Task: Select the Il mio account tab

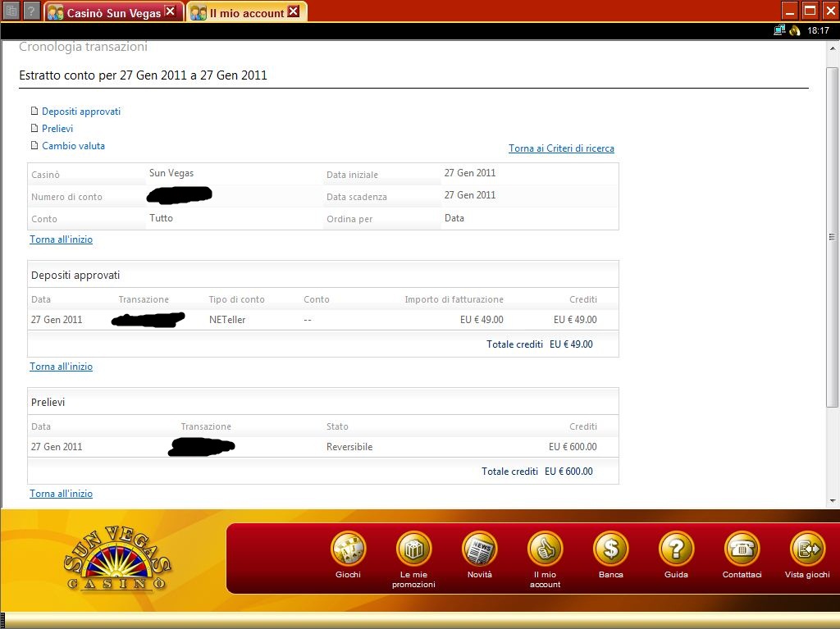Action: click(x=246, y=11)
